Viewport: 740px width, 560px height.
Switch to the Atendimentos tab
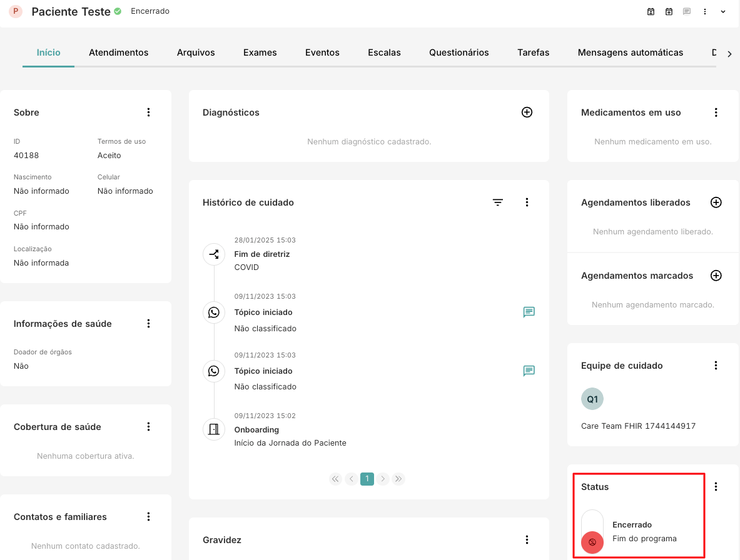(118, 52)
